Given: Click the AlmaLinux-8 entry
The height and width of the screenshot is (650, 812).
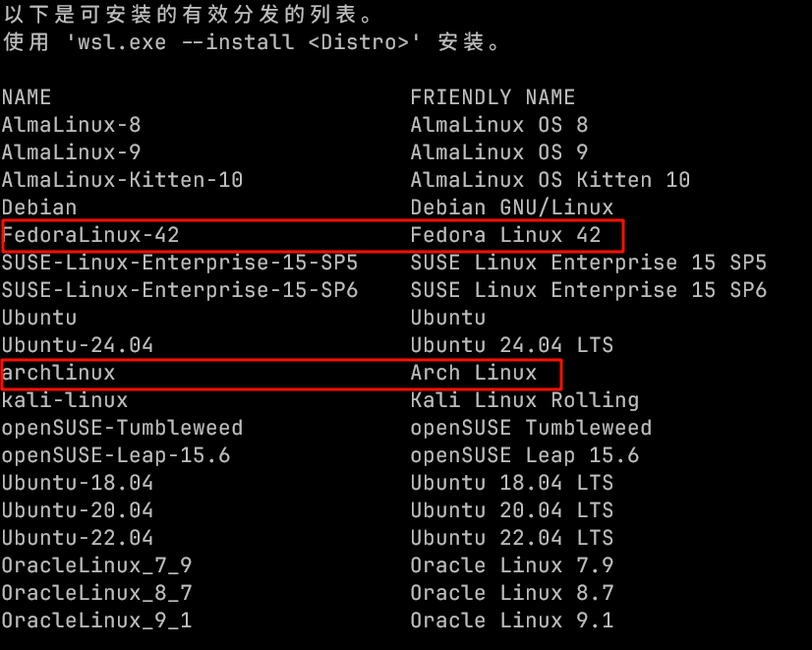Looking at the screenshot, I should [72, 125].
